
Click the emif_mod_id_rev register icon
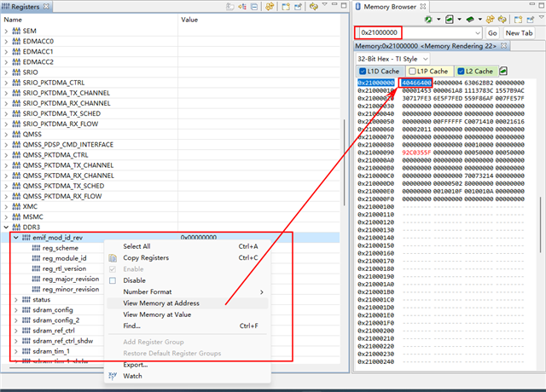click(26, 238)
